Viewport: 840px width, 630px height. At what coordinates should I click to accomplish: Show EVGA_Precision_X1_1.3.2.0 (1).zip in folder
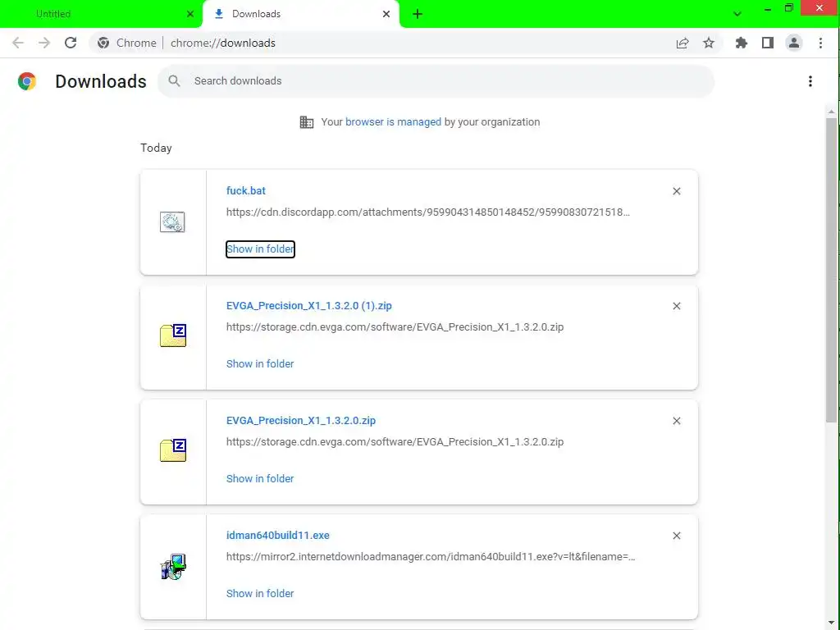point(260,363)
